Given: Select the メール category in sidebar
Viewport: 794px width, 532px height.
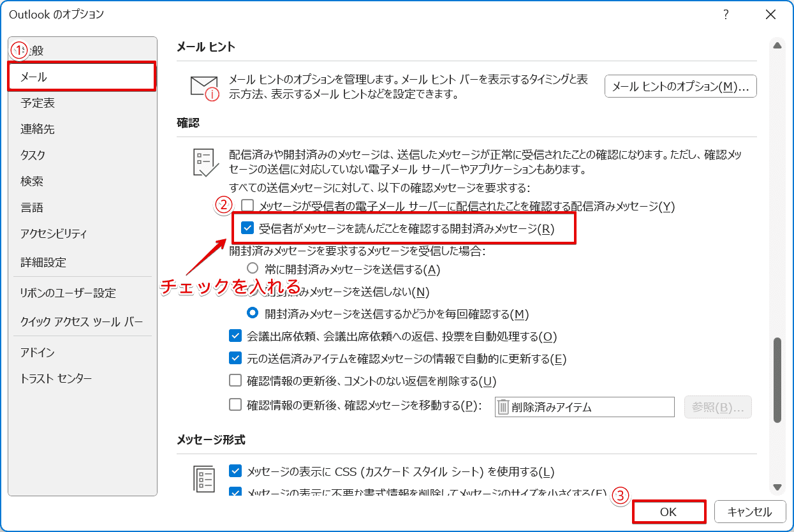Looking at the screenshot, I should (82, 77).
